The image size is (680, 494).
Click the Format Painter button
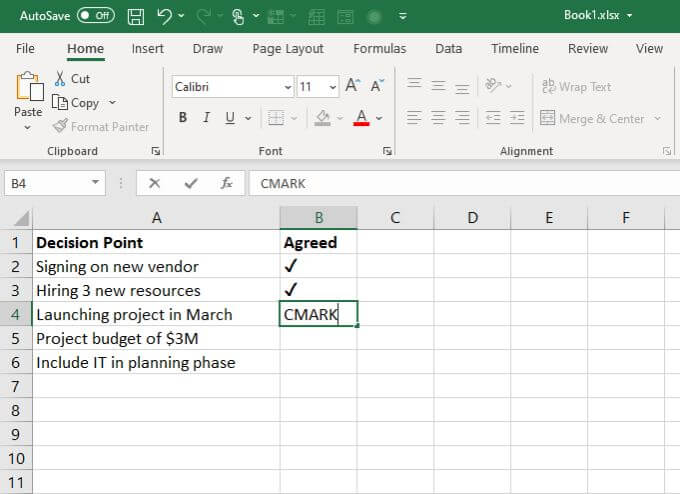[x=101, y=127]
